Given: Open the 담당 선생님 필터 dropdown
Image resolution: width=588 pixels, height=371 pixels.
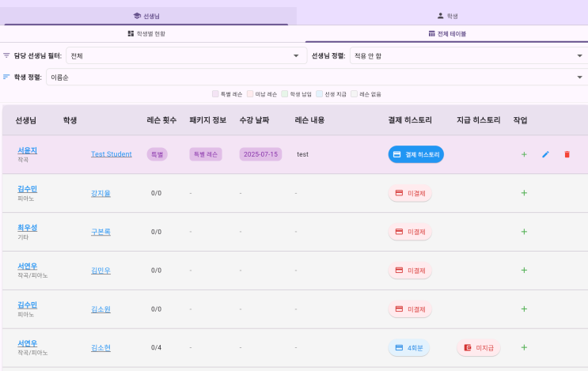Looking at the screenshot, I should (x=187, y=56).
